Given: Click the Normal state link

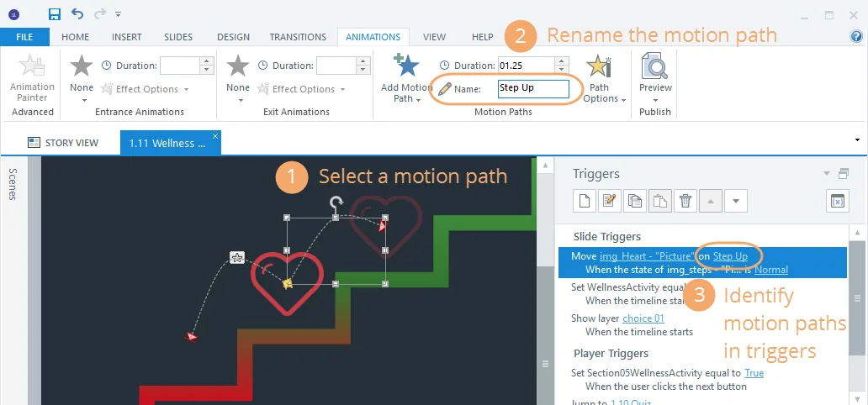Looking at the screenshot, I should [771, 270].
